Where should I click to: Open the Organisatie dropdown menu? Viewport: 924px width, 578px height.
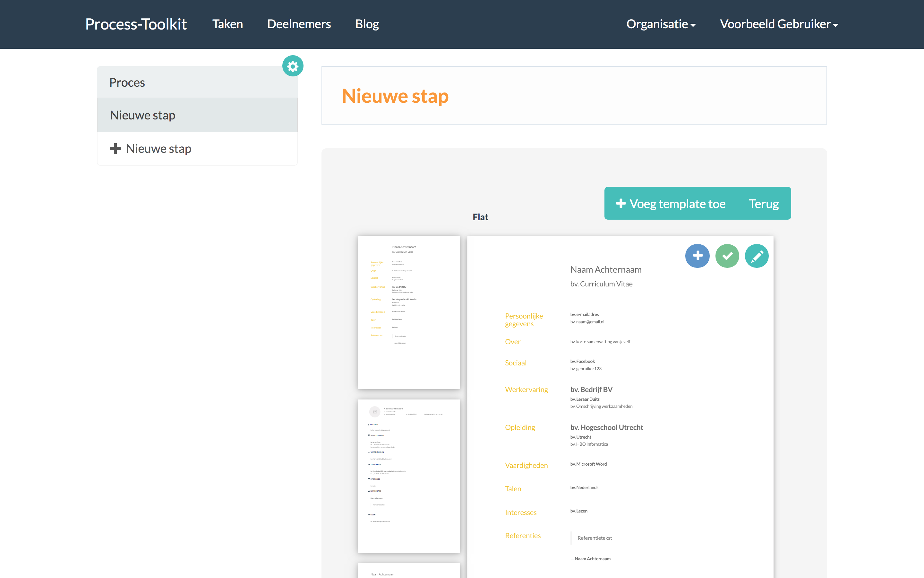pos(661,24)
